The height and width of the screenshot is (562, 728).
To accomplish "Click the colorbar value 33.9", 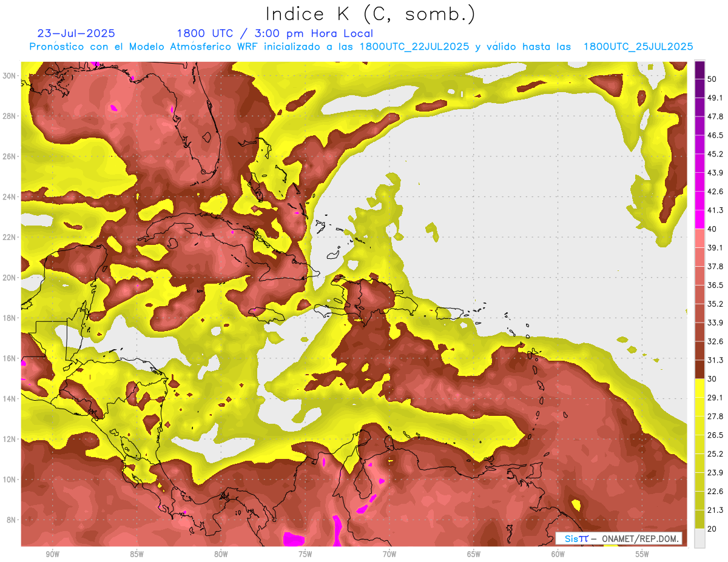I will tap(715, 323).
